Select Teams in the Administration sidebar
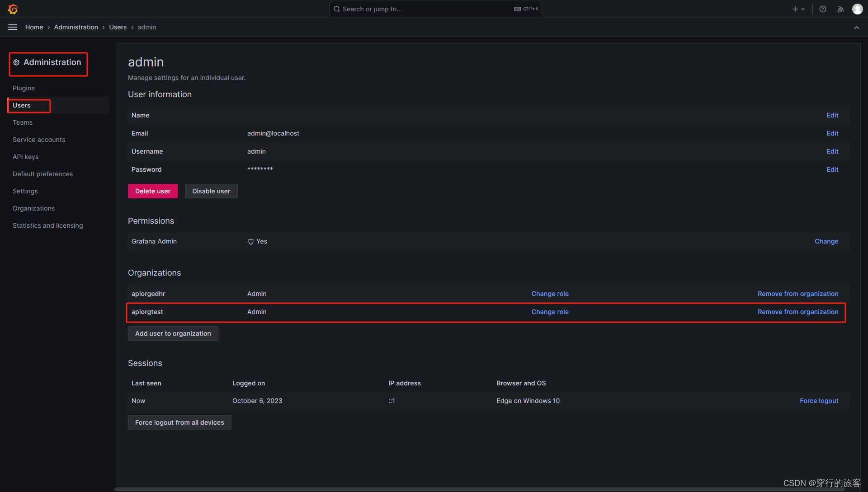This screenshot has height=492, width=868. pyautogui.click(x=22, y=122)
